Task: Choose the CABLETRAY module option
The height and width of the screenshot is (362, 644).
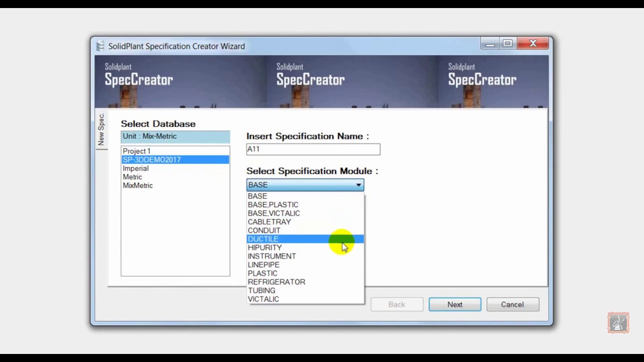Action: (x=305, y=222)
